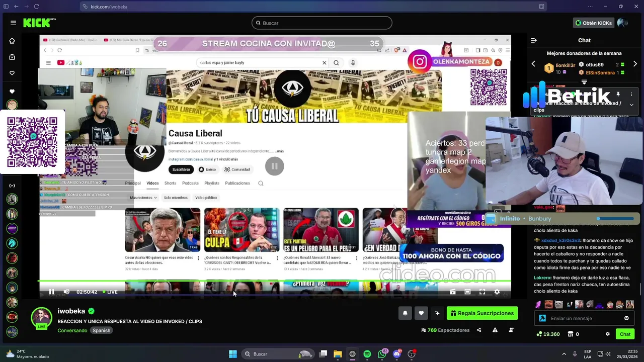644x362 pixels.
Task: Click the Kick logo
Action: pos(39,23)
